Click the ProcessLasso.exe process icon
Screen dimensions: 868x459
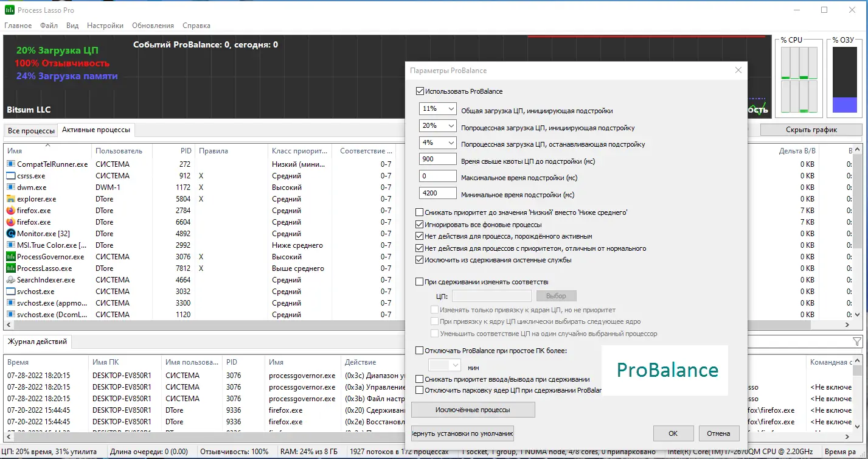click(x=11, y=268)
